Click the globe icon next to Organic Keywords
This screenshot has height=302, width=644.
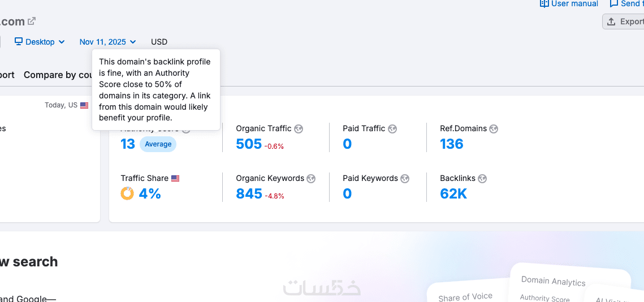(x=311, y=179)
